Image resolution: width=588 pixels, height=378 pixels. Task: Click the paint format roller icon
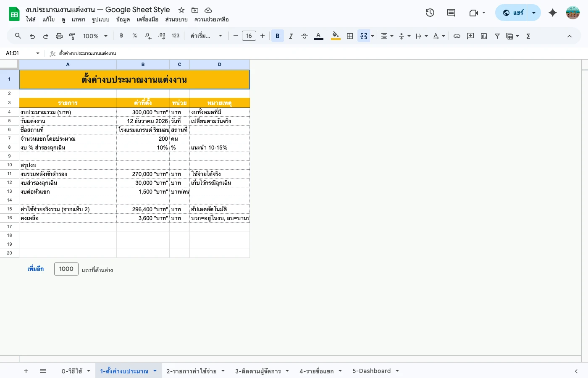click(x=72, y=36)
